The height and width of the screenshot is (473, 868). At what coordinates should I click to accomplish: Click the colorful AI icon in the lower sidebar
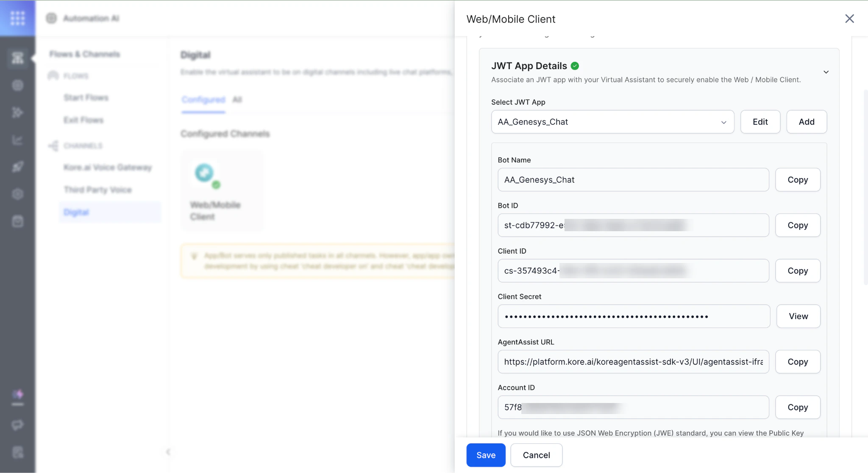pyautogui.click(x=18, y=395)
